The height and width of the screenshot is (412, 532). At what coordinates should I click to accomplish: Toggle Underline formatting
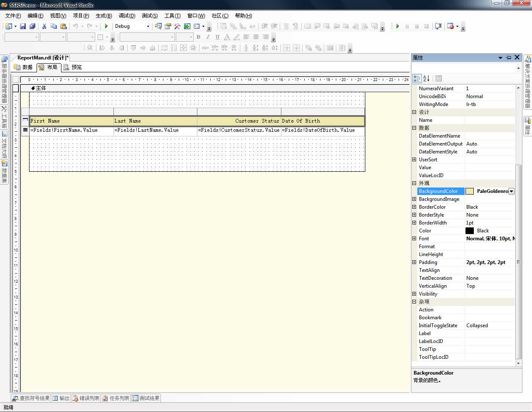pyautogui.click(x=217, y=37)
